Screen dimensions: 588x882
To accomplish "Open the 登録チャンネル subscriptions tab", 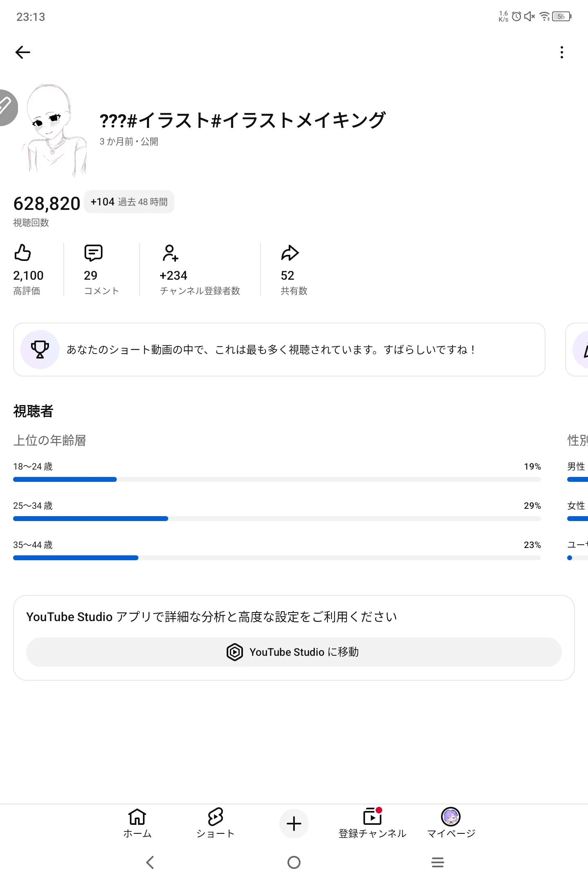I will [372, 823].
